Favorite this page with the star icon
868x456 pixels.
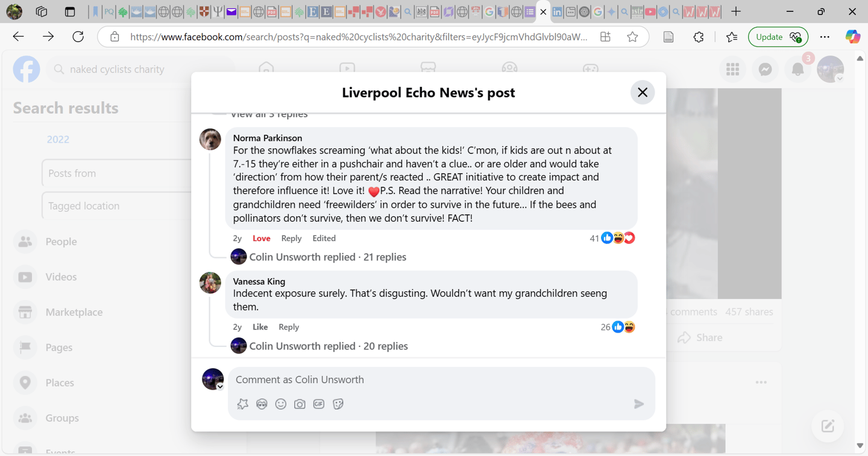pyautogui.click(x=632, y=37)
